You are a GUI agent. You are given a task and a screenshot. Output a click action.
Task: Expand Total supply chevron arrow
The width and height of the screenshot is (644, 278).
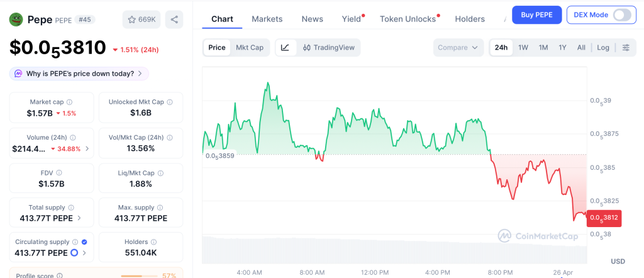pyautogui.click(x=79, y=218)
